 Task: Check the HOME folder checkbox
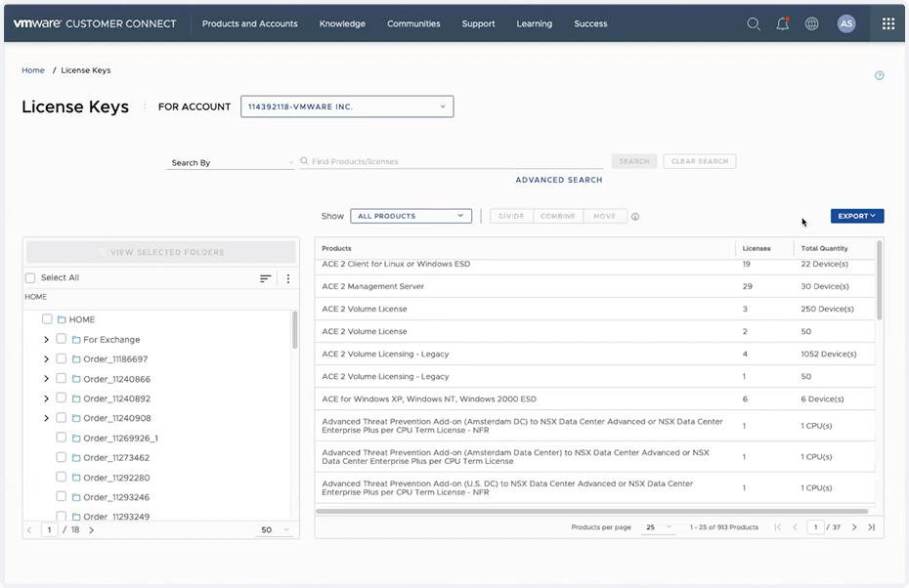pos(47,319)
